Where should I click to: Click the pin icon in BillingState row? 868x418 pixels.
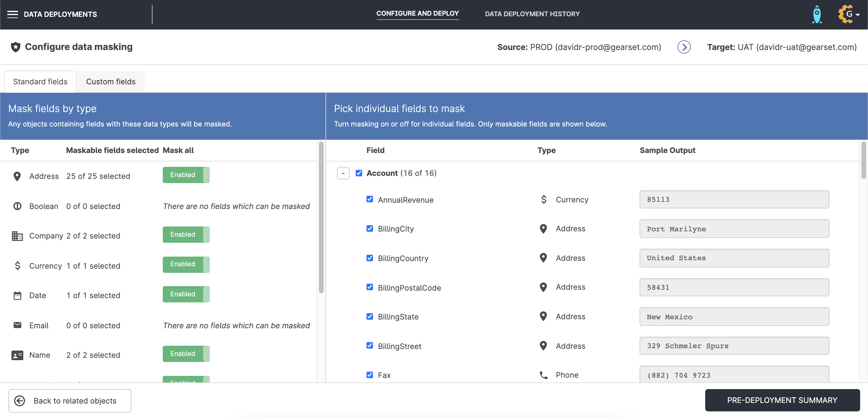click(543, 317)
